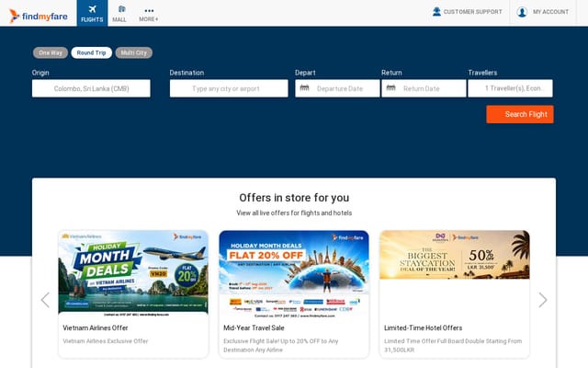Viewport: 588px width, 368px height.
Task: Click the Destination city input
Action: tap(229, 88)
